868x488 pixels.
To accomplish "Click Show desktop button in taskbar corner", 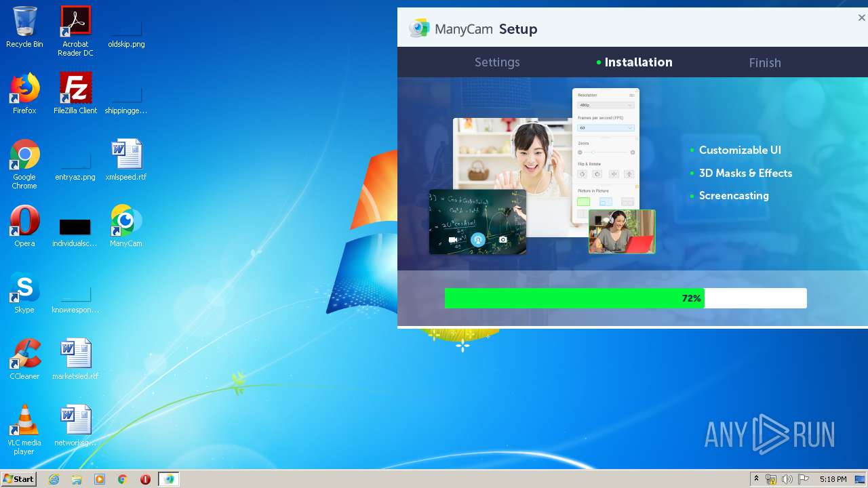I will coord(861,479).
